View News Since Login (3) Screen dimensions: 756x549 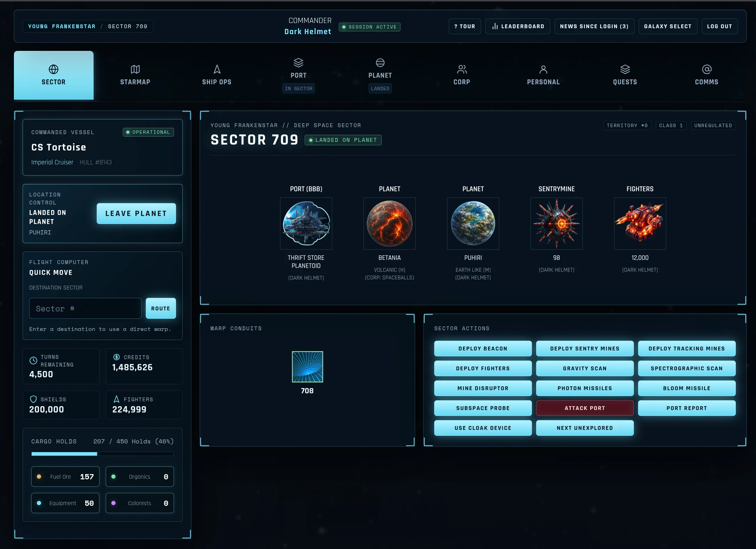(x=594, y=26)
